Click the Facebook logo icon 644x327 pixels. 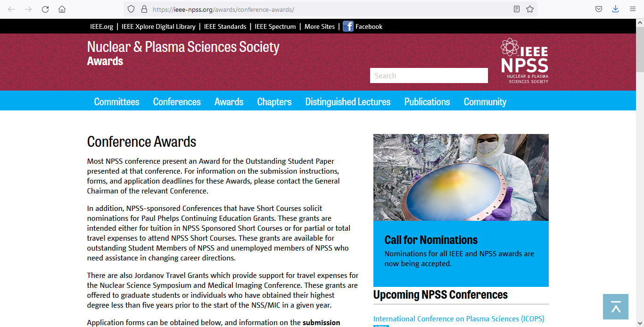click(x=348, y=26)
